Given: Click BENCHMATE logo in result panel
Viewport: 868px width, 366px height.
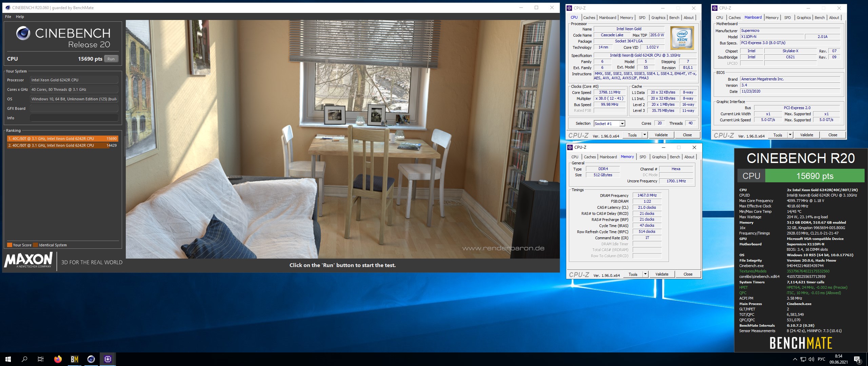Looking at the screenshot, I should tap(801, 343).
